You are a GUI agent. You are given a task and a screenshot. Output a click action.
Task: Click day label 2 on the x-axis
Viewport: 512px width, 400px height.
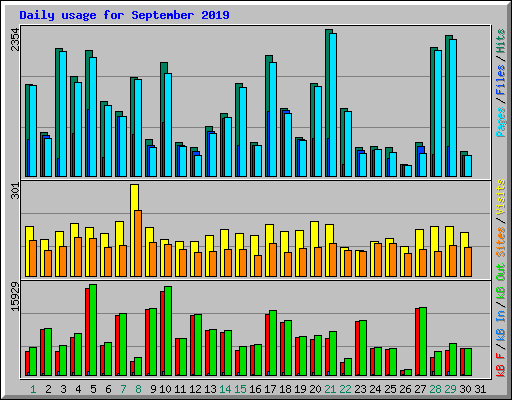48,389
